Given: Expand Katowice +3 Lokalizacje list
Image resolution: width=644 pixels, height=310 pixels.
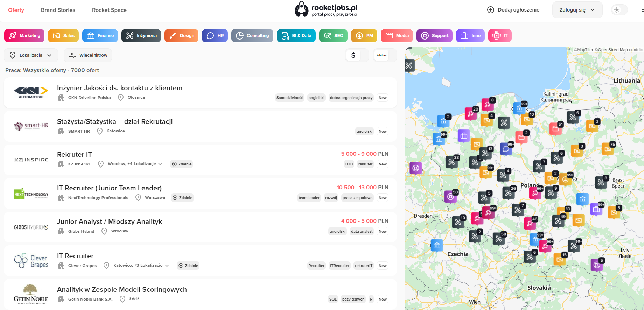Looking at the screenshot, I should coord(141,265).
